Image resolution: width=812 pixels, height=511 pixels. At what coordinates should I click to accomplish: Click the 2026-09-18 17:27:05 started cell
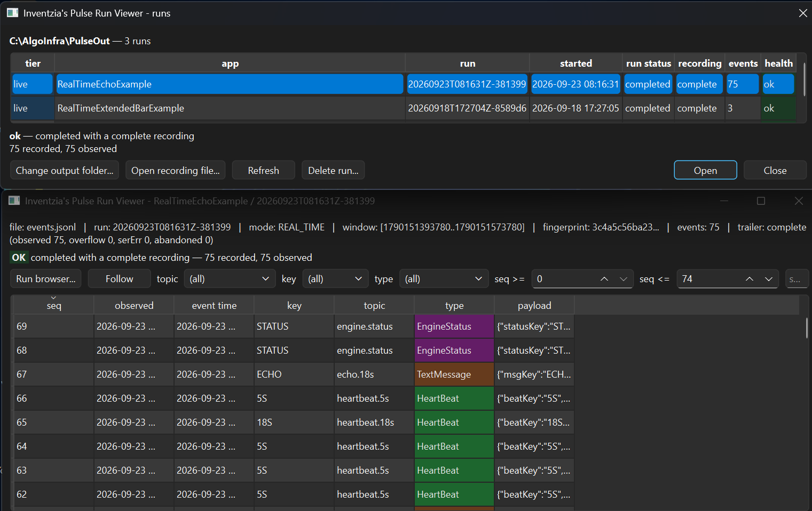point(576,108)
